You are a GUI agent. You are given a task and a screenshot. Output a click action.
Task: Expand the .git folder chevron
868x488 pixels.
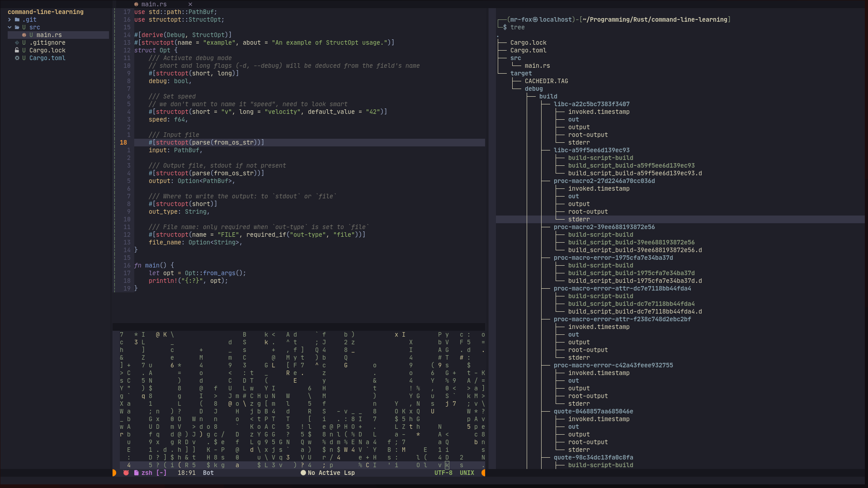pos(9,19)
